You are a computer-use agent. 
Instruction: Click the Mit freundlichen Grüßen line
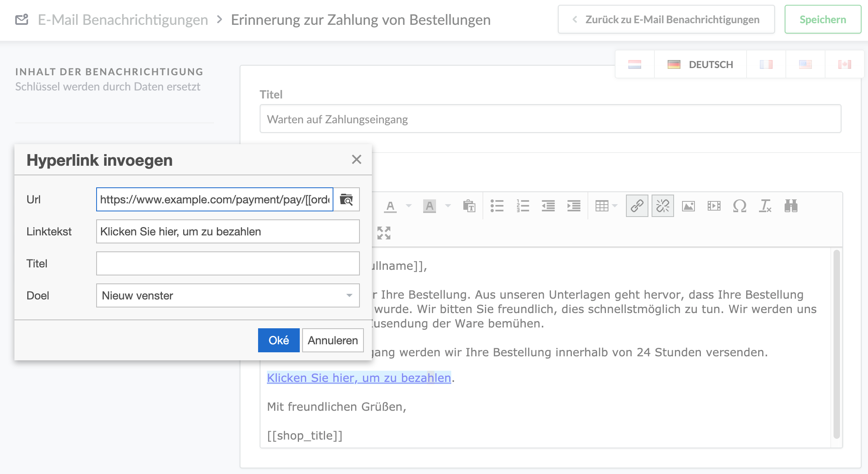(x=337, y=406)
